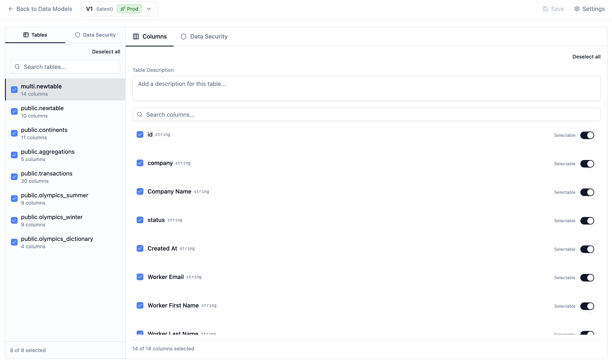Open Settings via the gear icon
The image size is (612, 364).
click(577, 9)
